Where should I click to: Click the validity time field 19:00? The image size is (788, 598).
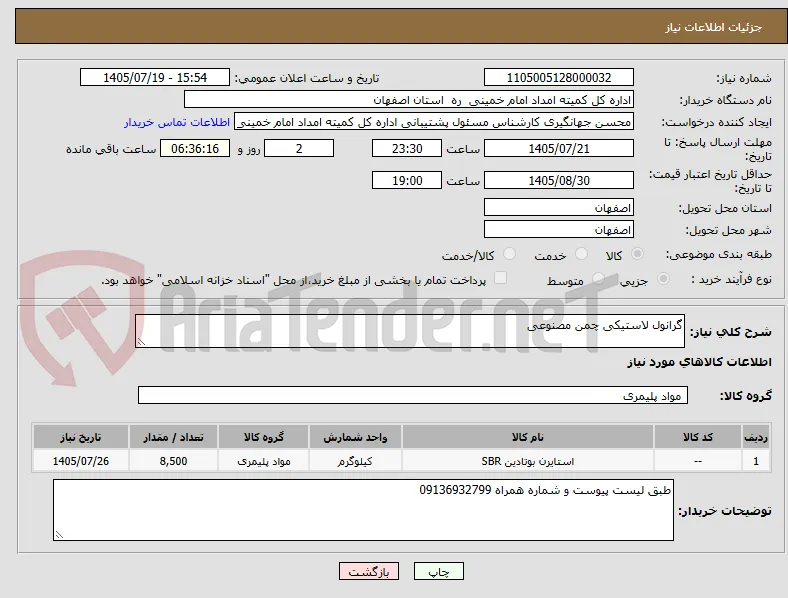pos(407,180)
